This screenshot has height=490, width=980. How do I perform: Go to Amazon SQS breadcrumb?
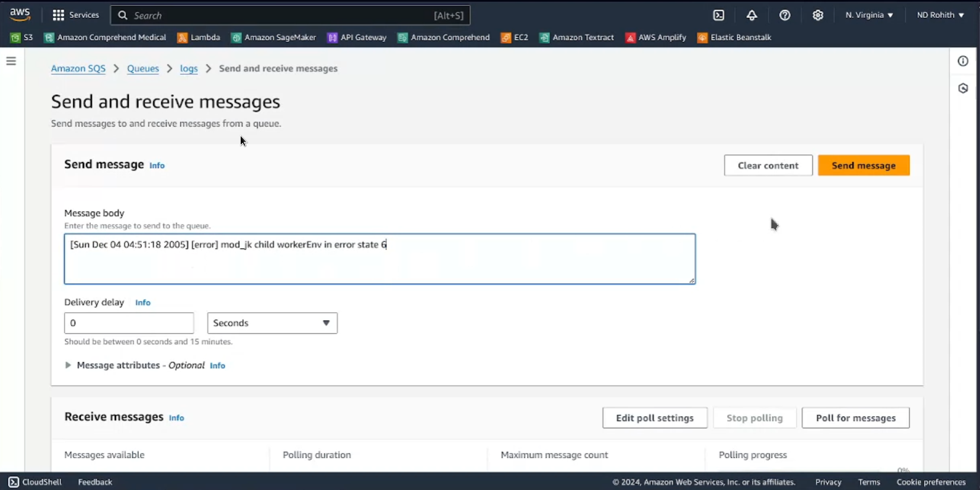(78, 69)
